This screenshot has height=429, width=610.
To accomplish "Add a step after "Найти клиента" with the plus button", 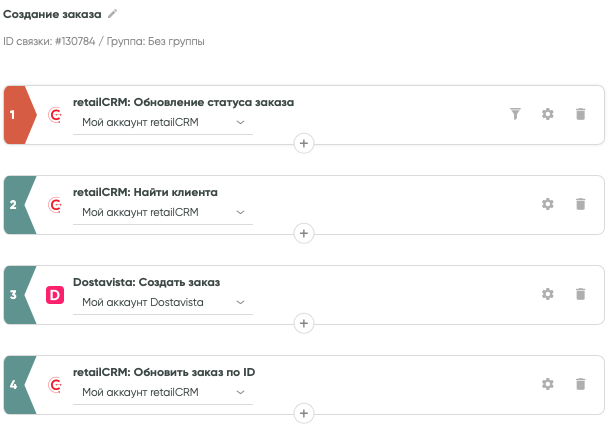I will pos(304,233).
